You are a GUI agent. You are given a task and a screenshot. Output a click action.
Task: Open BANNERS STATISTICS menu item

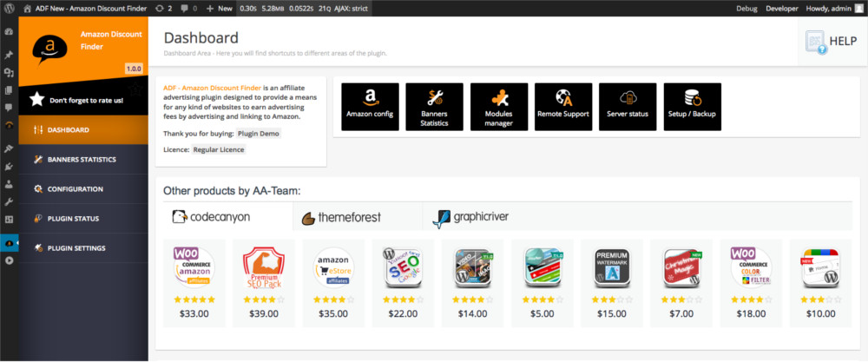point(83,160)
